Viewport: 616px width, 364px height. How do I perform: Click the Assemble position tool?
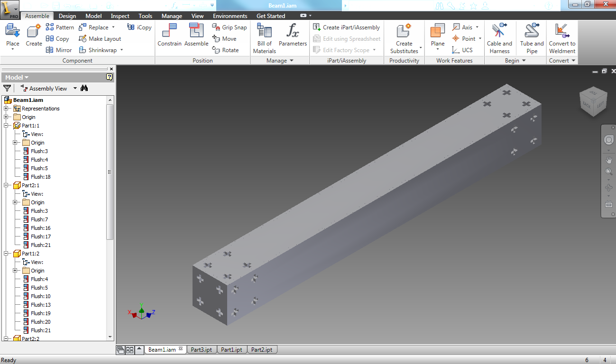point(196,36)
